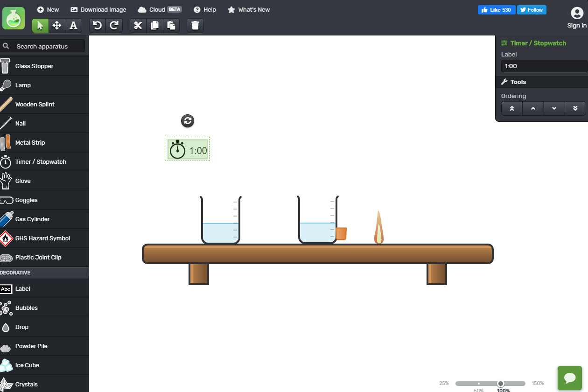Viewport: 588px width, 392px height.
Task: Undo the last action
Action: (x=97, y=25)
